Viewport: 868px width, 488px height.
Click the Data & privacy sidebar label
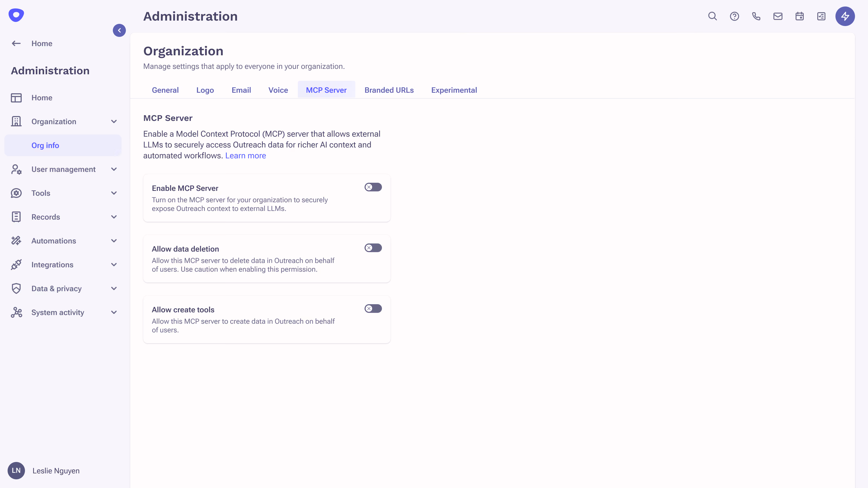tap(56, 289)
